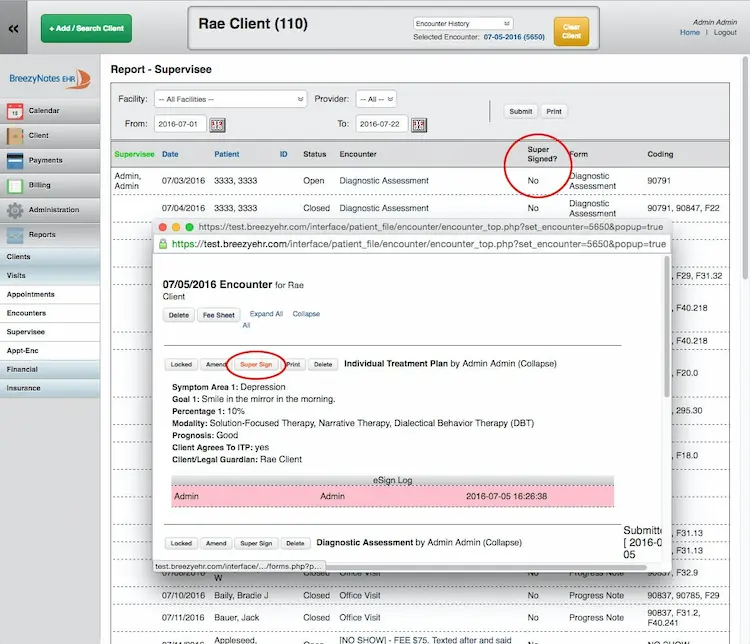750x644 pixels.
Task: Open the Encounter History dropdown
Action: [x=463, y=23]
